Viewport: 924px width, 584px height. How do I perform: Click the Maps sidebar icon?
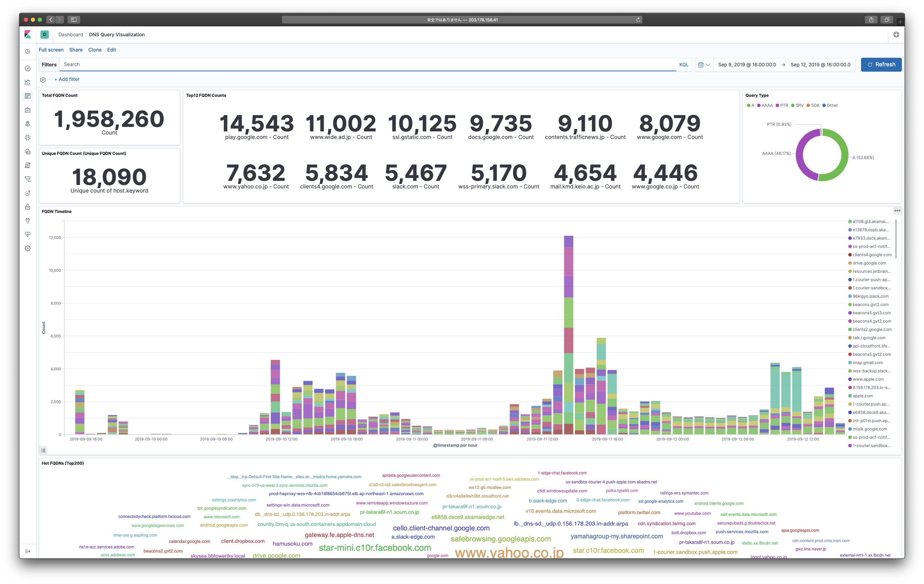pos(28,124)
